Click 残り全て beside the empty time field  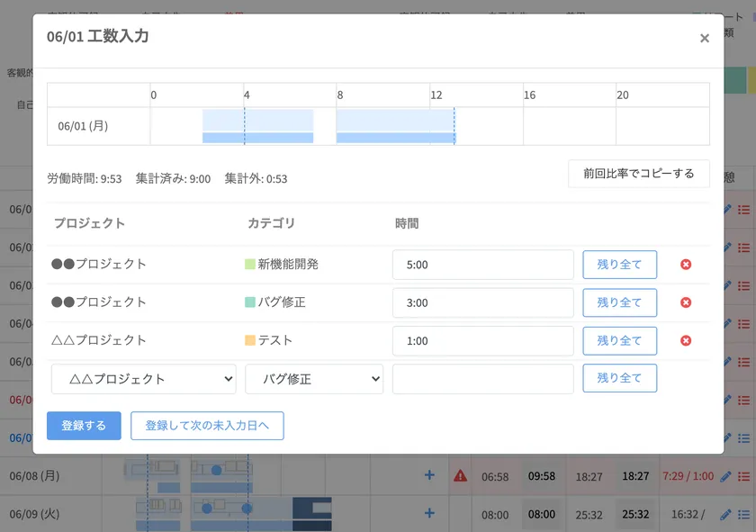click(x=619, y=379)
